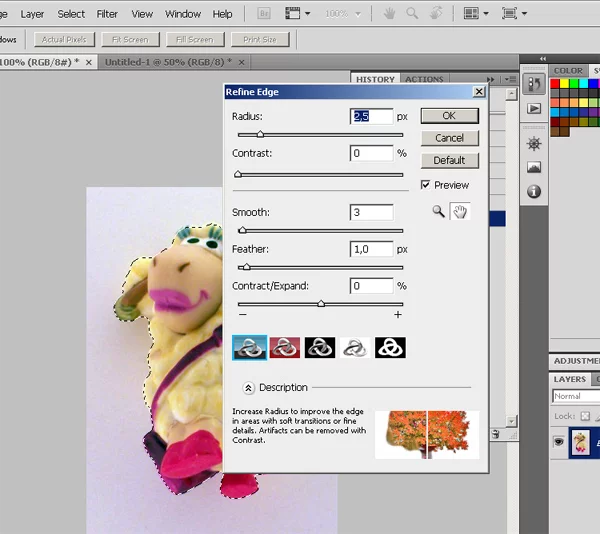The image size is (600, 534).
Task: Open the Navigator wheel dock icon
Action: [534, 144]
